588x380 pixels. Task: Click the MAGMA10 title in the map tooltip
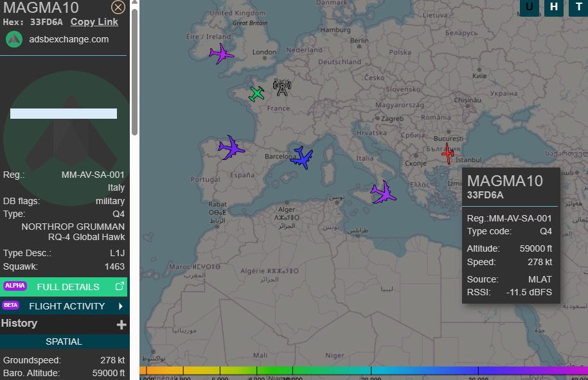click(504, 181)
